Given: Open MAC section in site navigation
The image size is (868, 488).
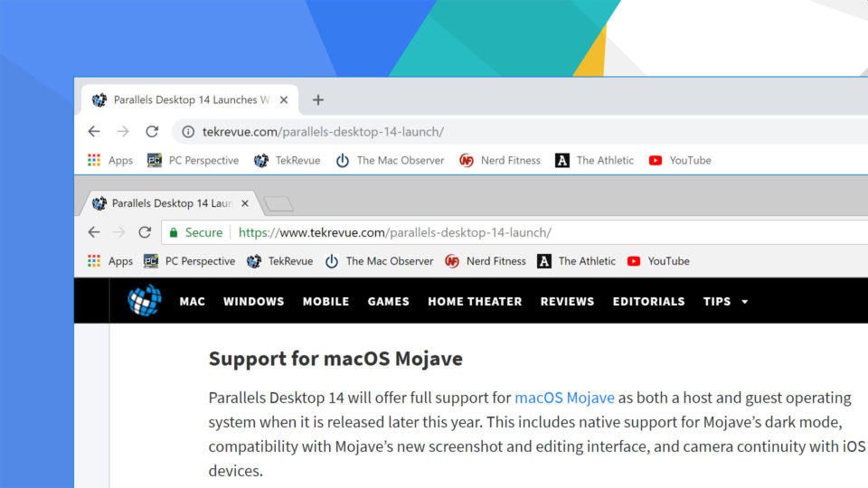Looking at the screenshot, I should pyautogui.click(x=192, y=302).
